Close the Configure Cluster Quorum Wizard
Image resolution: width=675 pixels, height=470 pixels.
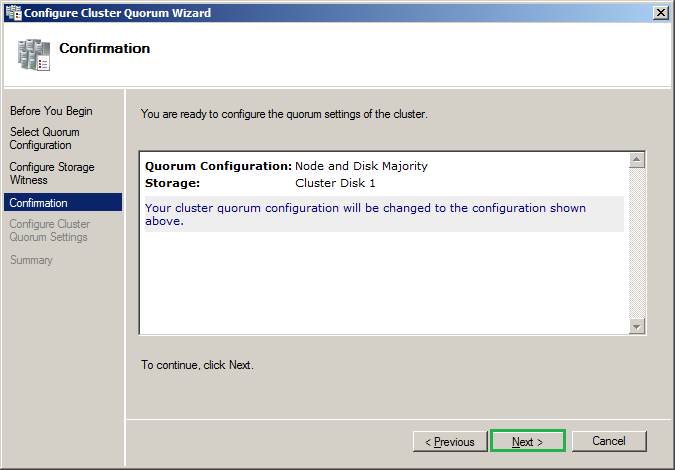660,12
